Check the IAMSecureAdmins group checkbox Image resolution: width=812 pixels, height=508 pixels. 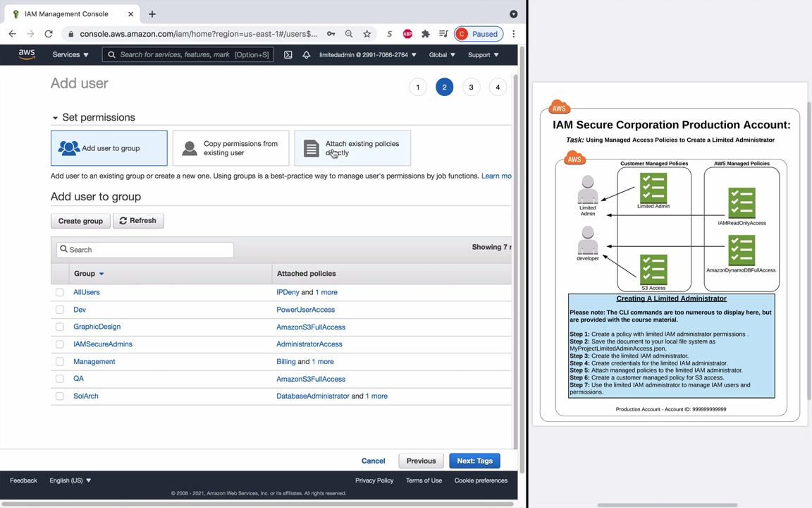coord(59,344)
